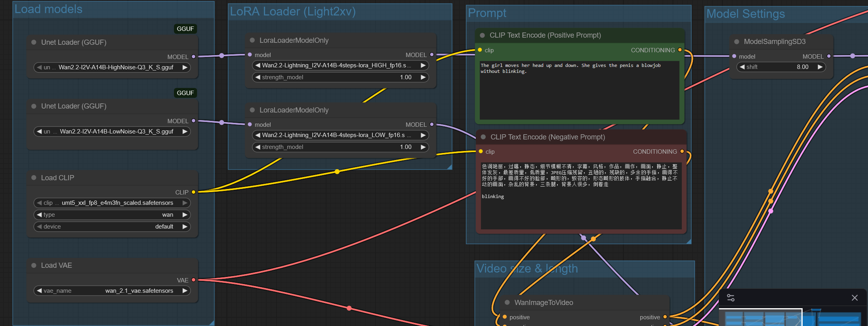Open the clip_name umt5_xxl dropdown
This screenshot has width=868, height=326.
tap(112, 203)
